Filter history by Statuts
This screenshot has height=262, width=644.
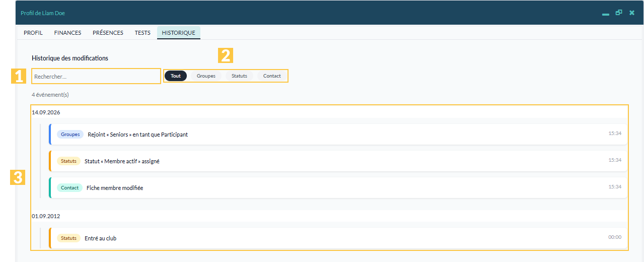(x=239, y=76)
